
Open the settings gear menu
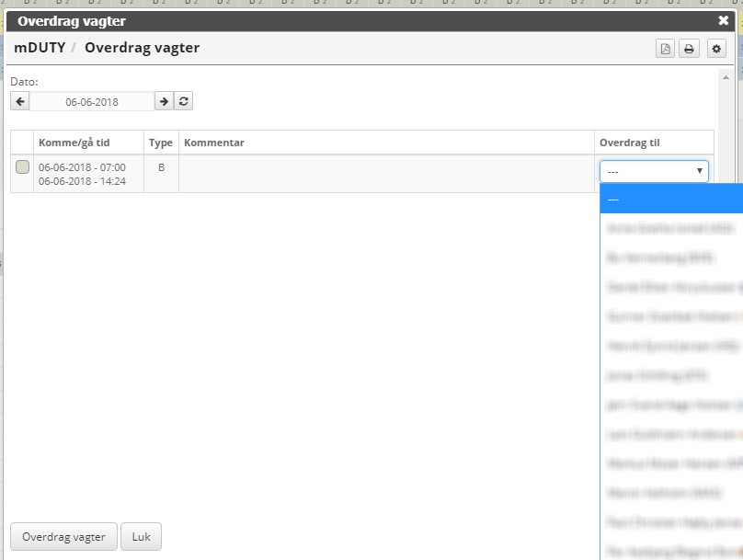click(716, 49)
